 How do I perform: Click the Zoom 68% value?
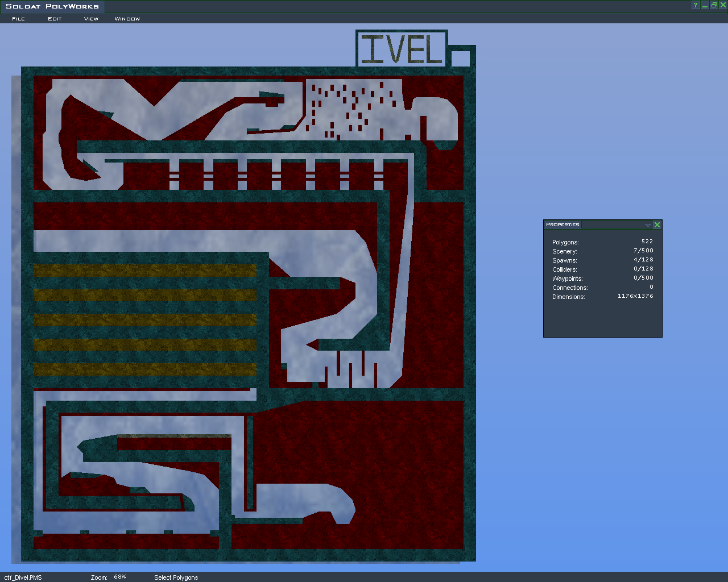click(x=120, y=577)
